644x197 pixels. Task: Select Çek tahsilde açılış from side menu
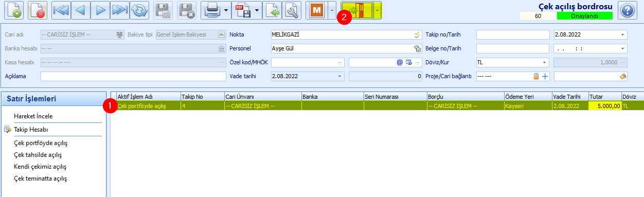[38, 154]
